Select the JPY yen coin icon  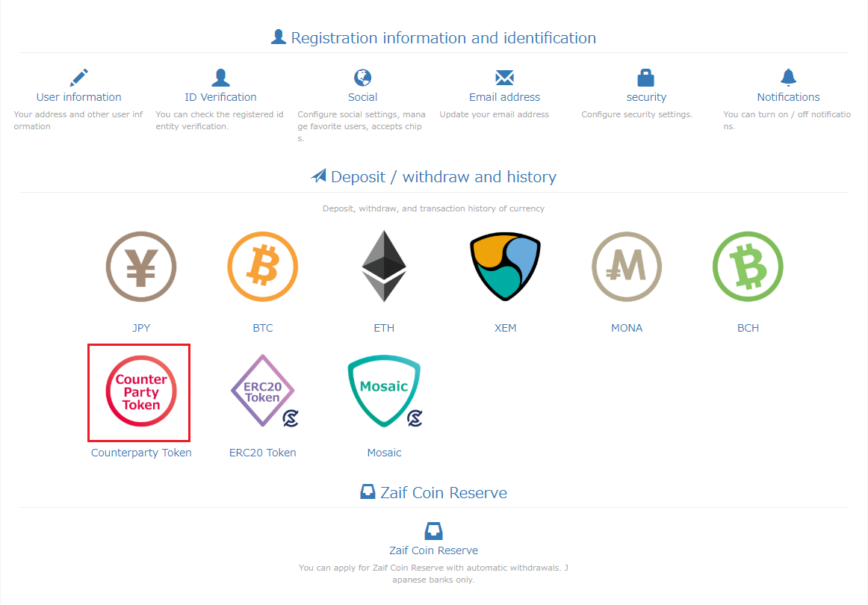pos(141,267)
